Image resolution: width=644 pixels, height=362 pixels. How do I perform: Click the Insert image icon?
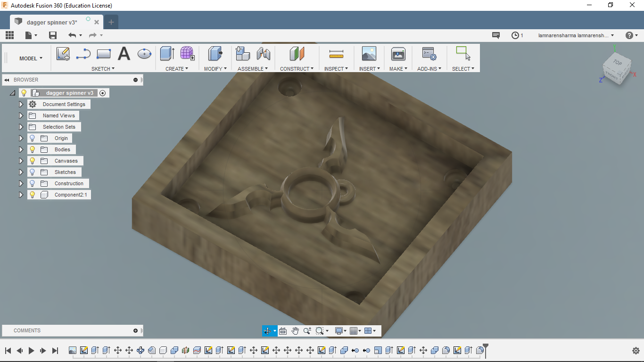point(369,54)
